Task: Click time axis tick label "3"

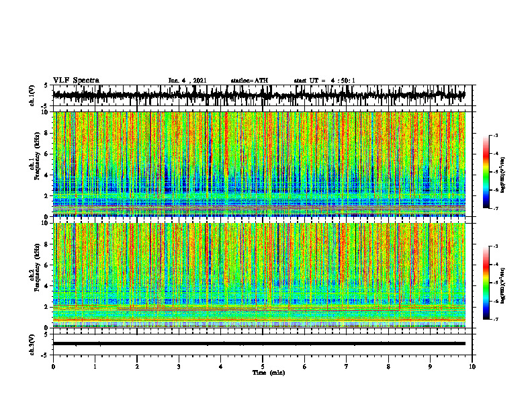Action: click(179, 367)
